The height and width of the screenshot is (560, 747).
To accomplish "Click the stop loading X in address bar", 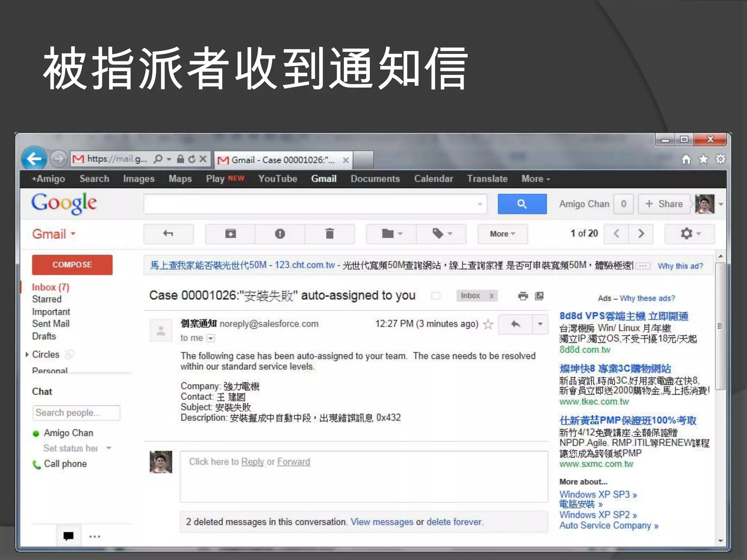I will pos(203,159).
